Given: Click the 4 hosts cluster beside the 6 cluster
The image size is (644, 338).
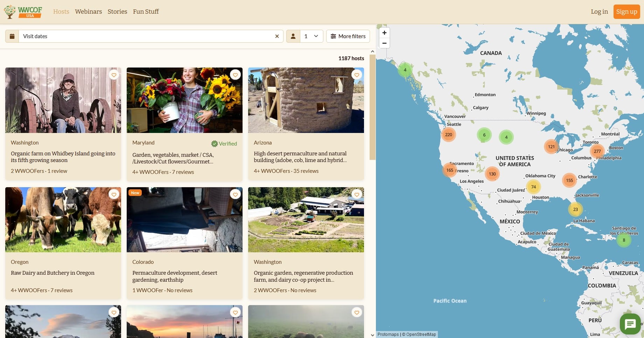Looking at the screenshot, I should tap(506, 137).
